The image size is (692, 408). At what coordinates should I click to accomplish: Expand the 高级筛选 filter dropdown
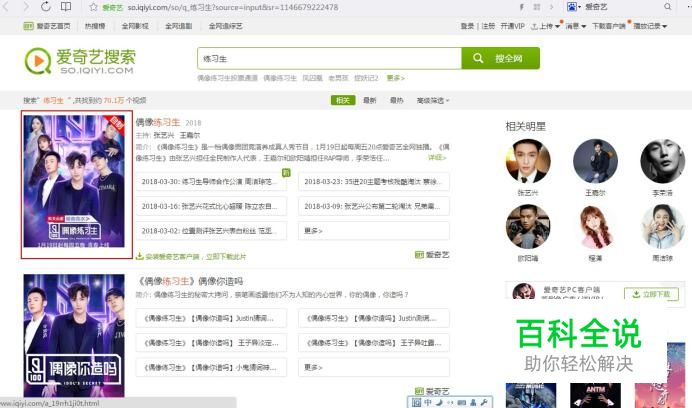tap(433, 101)
